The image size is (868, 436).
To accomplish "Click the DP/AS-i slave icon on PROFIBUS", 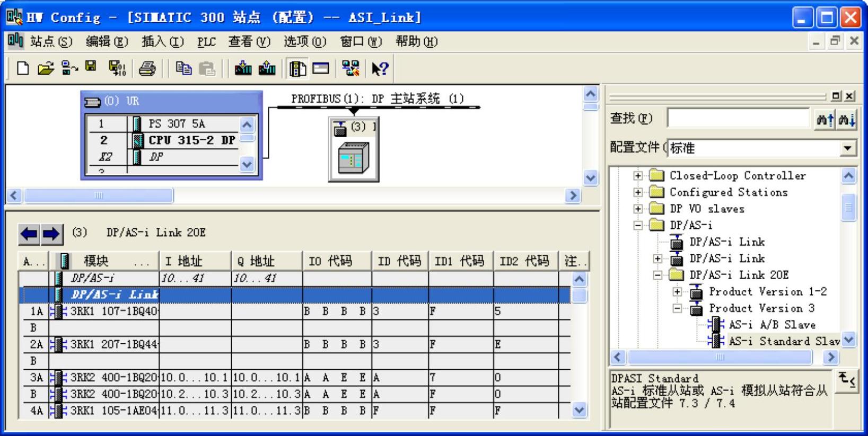I will [x=354, y=150].
